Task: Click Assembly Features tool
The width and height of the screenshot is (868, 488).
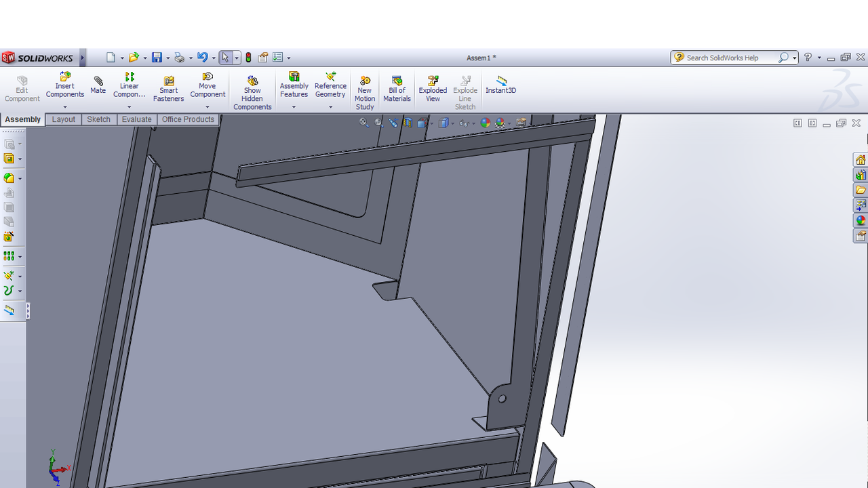Action: coord(294,85)
